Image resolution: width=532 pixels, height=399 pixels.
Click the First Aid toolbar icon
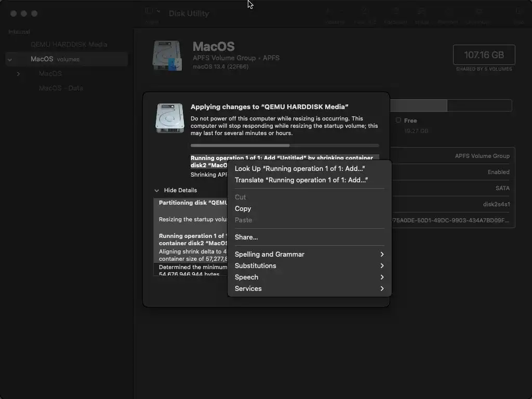coord(365,11)
